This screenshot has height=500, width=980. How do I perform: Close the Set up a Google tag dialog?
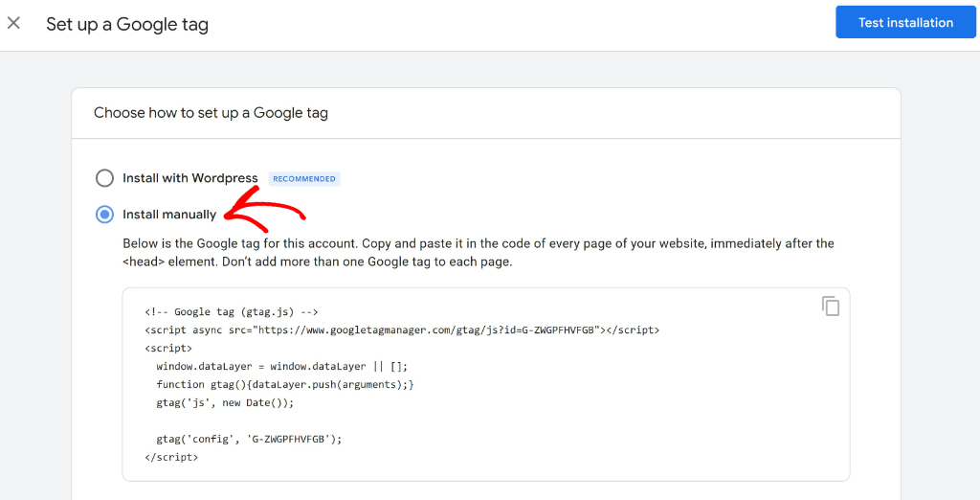13,23
